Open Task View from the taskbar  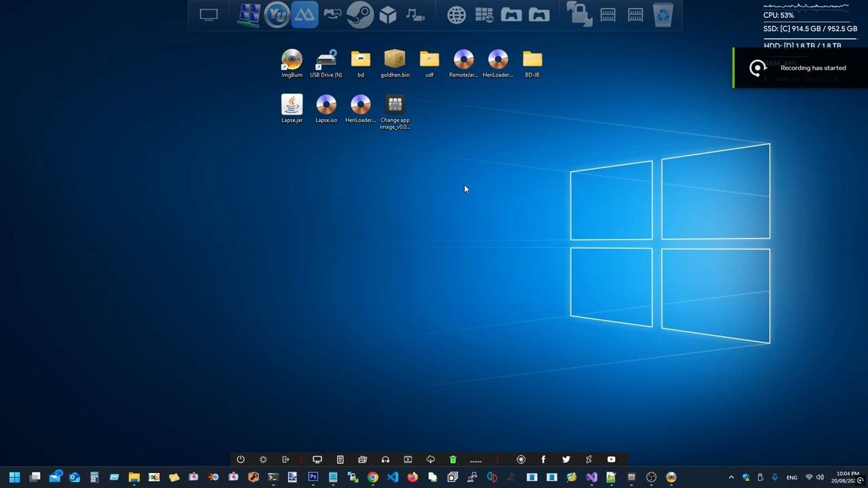click(x=35, y=477)
